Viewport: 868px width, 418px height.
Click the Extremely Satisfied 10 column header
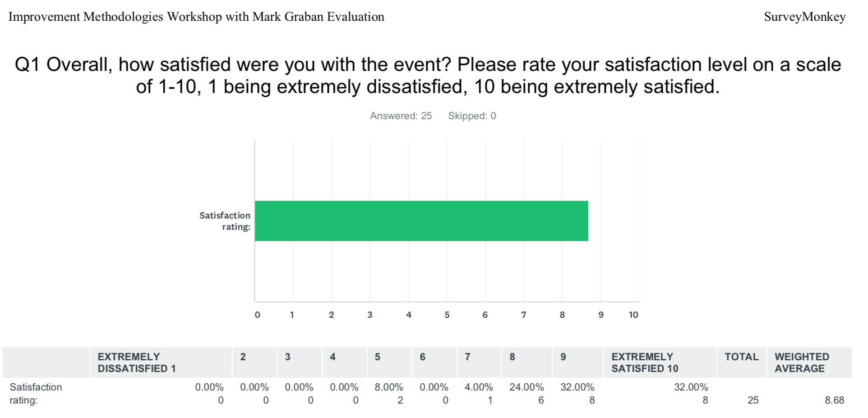[645, 362]
